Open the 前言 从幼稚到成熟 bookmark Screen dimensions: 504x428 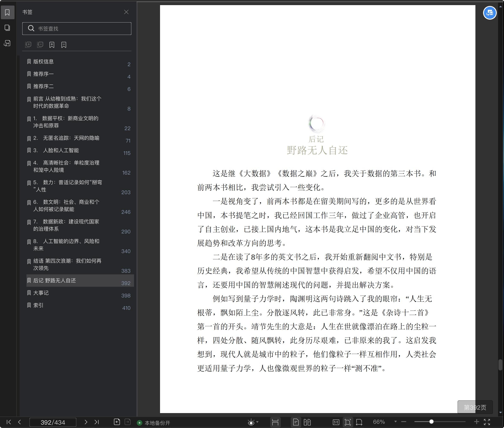[x=80, y=102]
